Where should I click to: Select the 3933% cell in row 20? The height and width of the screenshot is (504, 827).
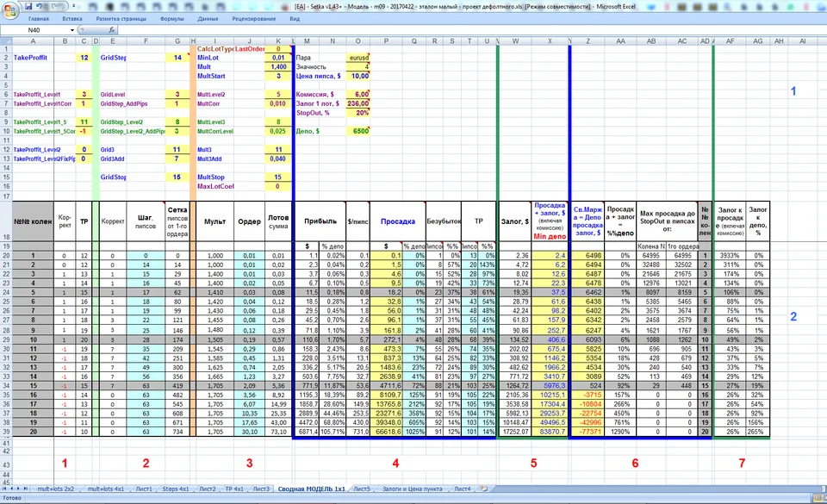pyautogui.click(x=730, y=255)
